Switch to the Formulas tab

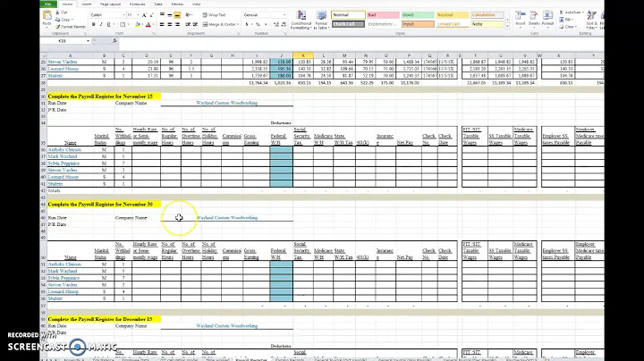click(x=137, y=4)
